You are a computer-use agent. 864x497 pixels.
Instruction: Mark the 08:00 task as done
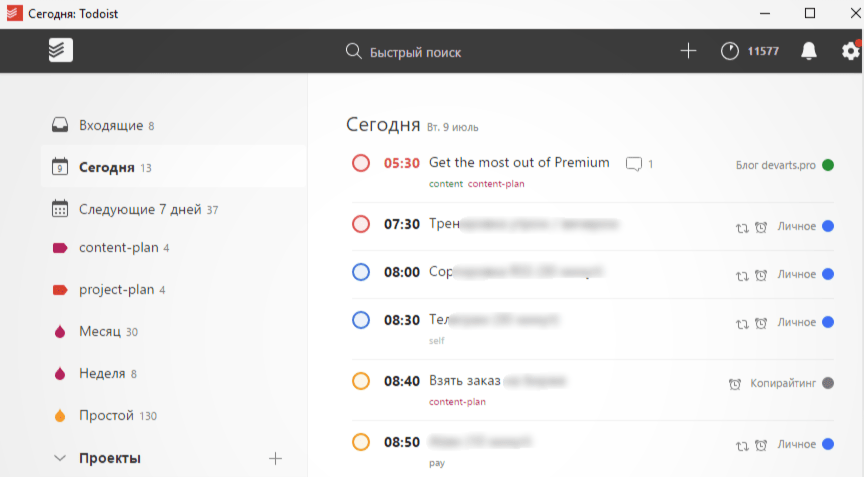(x=361, y=272)
